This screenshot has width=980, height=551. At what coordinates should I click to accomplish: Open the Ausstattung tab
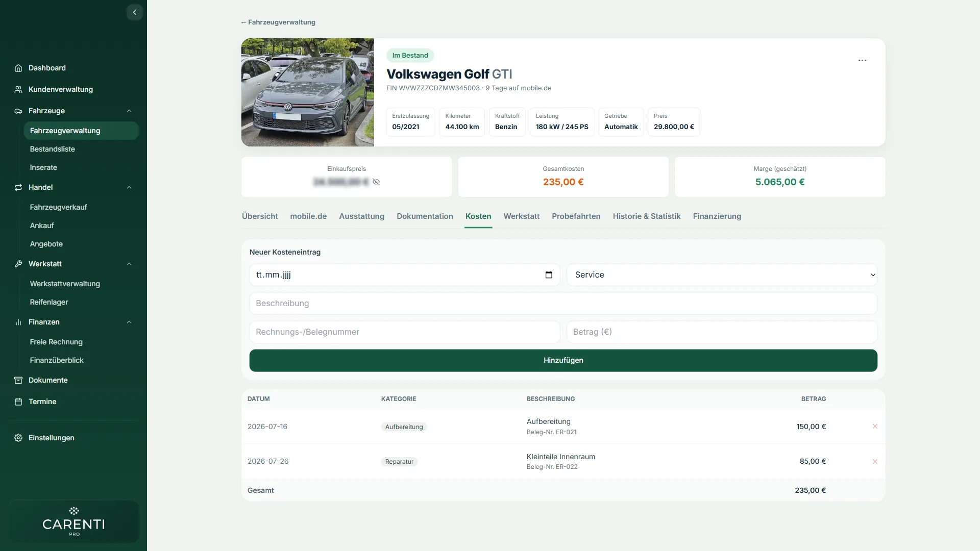[361, 216]
